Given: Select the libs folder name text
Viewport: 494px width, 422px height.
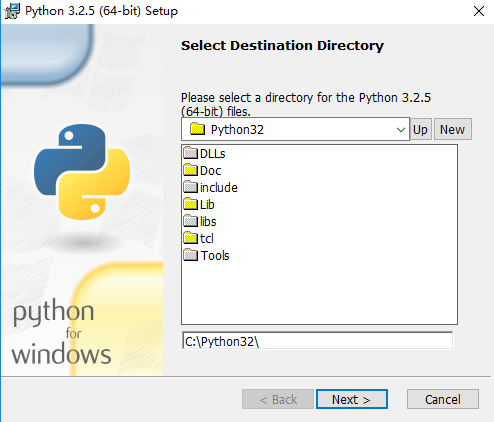Looking at the screenshot, I should coord(208,222).
